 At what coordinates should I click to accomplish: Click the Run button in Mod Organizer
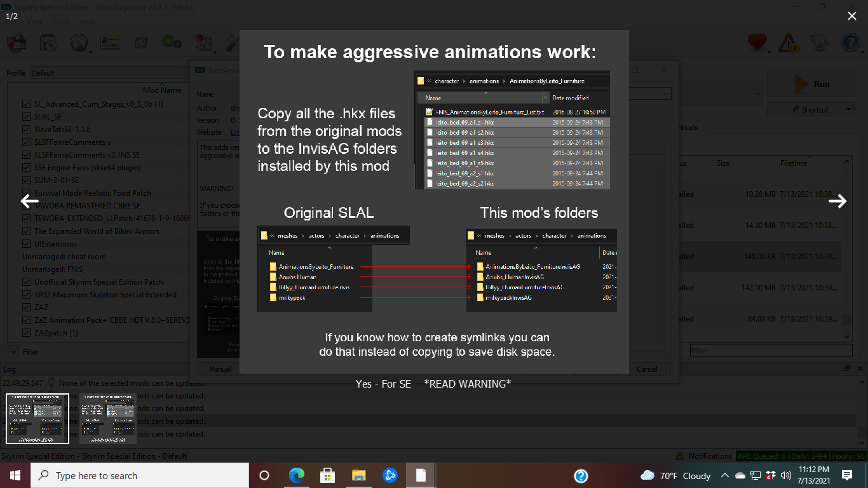(x=810, y=84)
